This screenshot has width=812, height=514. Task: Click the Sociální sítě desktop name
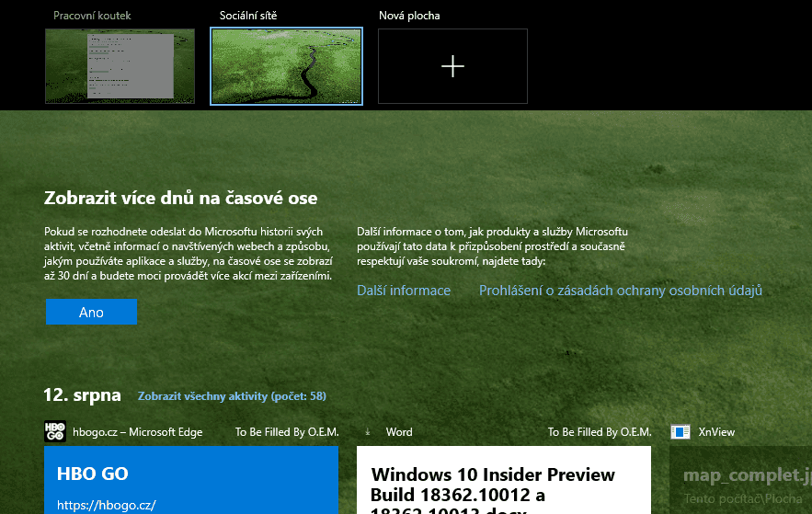tap(248, 16)
